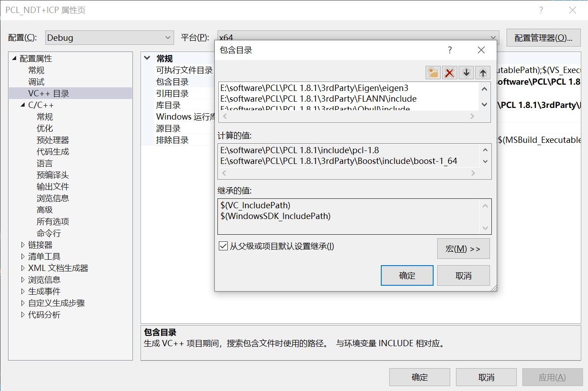Delete the selected include path with red X icon

tap(449, 72)
